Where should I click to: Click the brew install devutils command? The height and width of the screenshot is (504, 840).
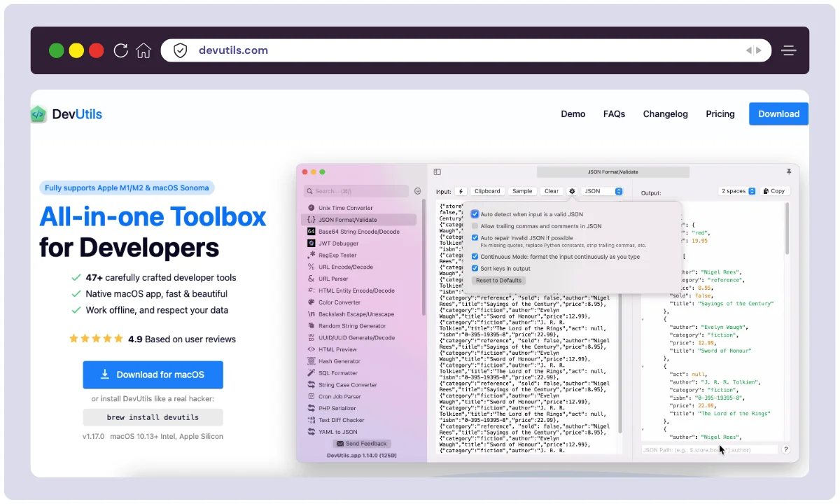pyautogui.click(x=153, y=417)
